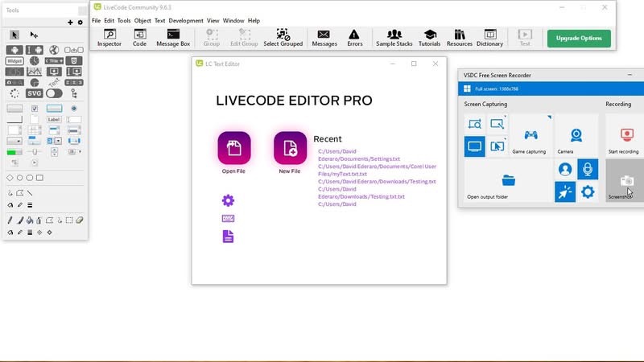Select the Game capturing option
Image resolution: width=644 pixels, height=362 pixels.
530,139
